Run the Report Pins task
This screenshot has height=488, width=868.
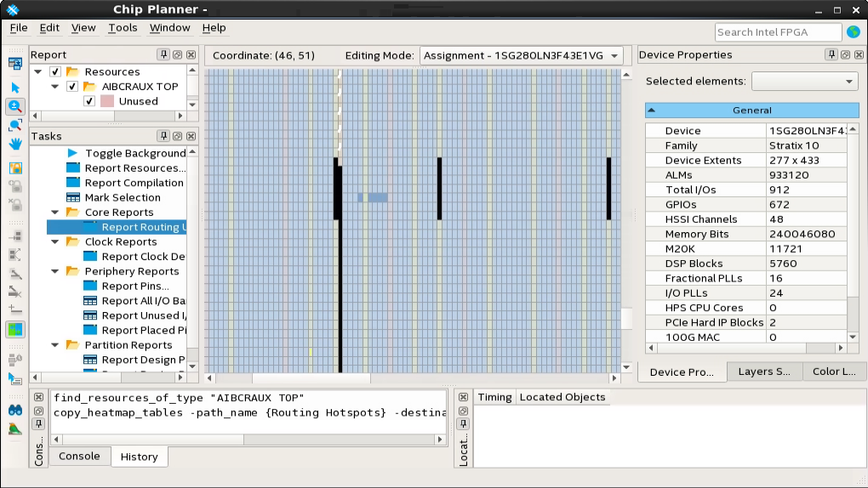(135, 286)
